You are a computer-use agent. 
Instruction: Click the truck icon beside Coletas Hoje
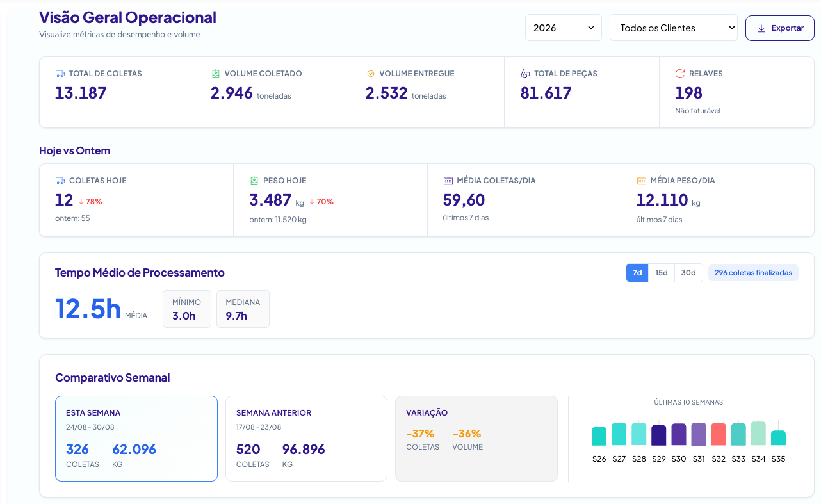(x=60, y=181)
